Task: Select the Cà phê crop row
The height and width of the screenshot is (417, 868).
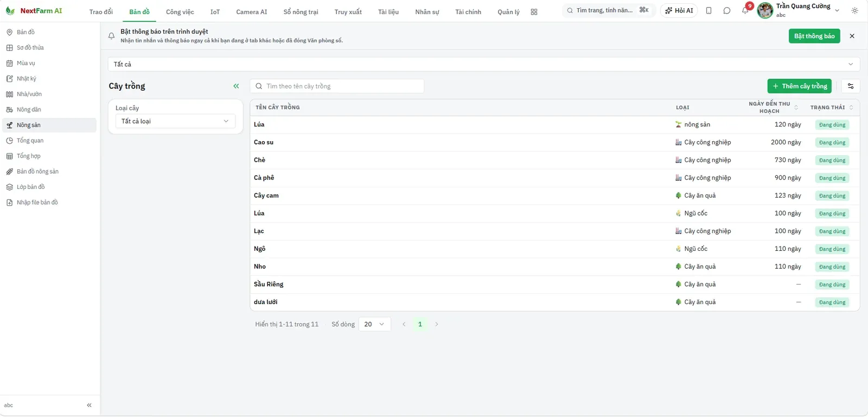Action: 554,178
